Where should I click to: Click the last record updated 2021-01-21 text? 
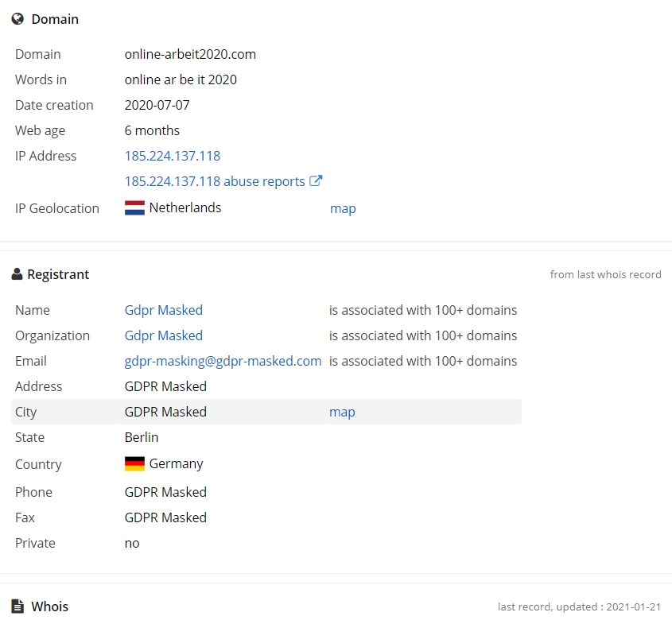point(579,606)
